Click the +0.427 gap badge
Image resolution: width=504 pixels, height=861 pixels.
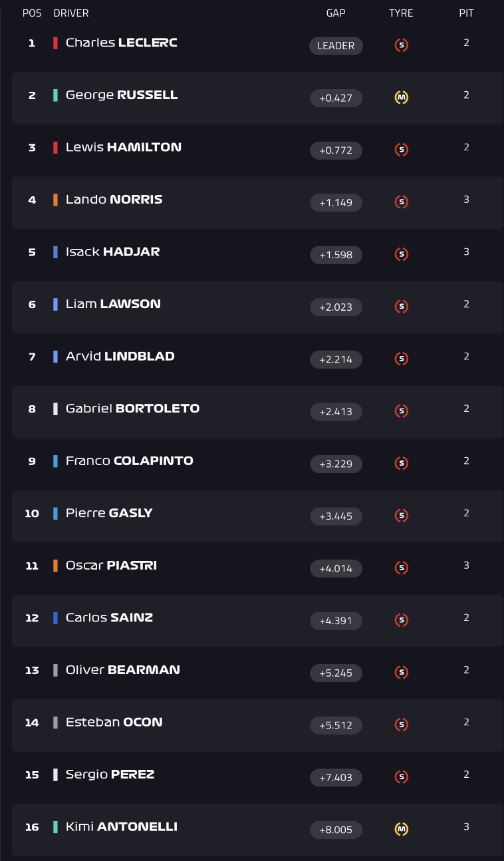coord(336,98)
